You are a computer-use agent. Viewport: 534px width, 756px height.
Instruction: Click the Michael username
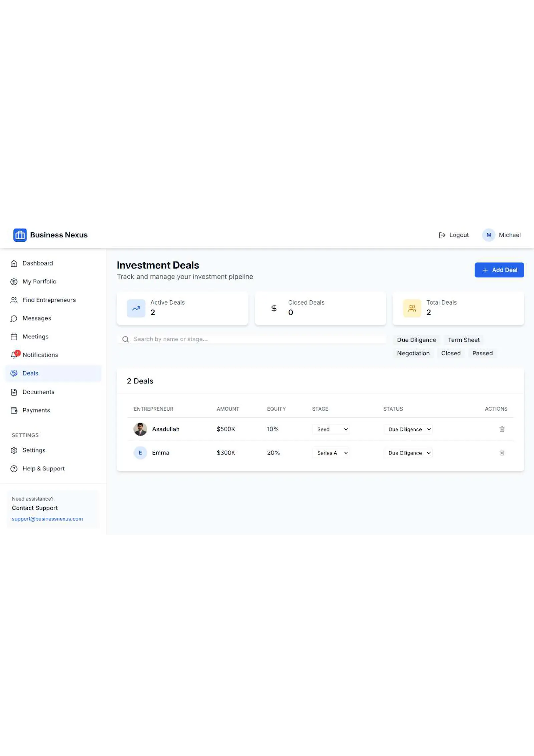[x=510, y=235]
